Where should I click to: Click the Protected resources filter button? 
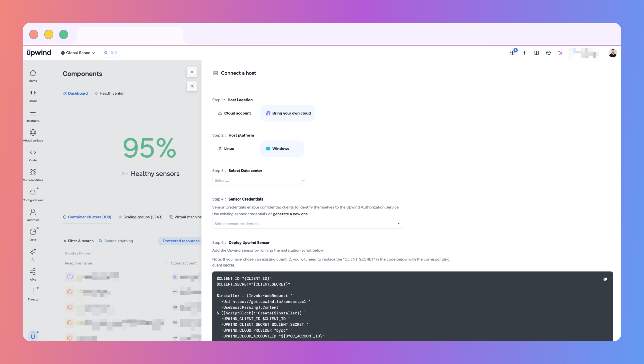(x=181, y=241)
